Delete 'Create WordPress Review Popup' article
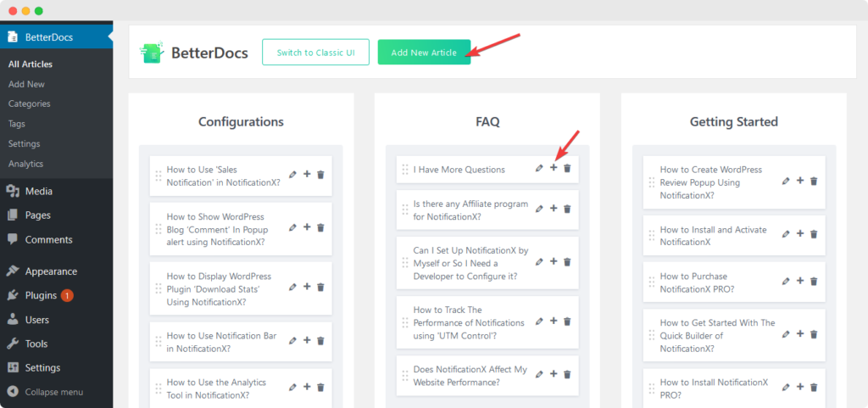 point(813,181)
